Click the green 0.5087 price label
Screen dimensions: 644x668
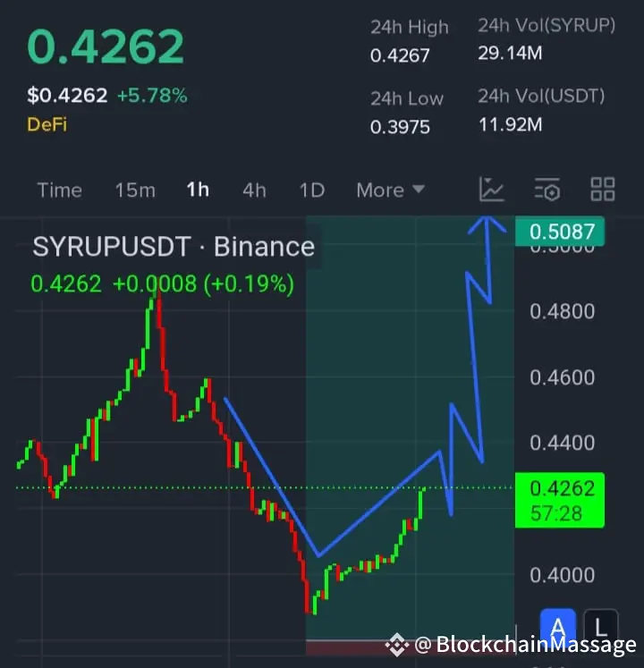560,232
